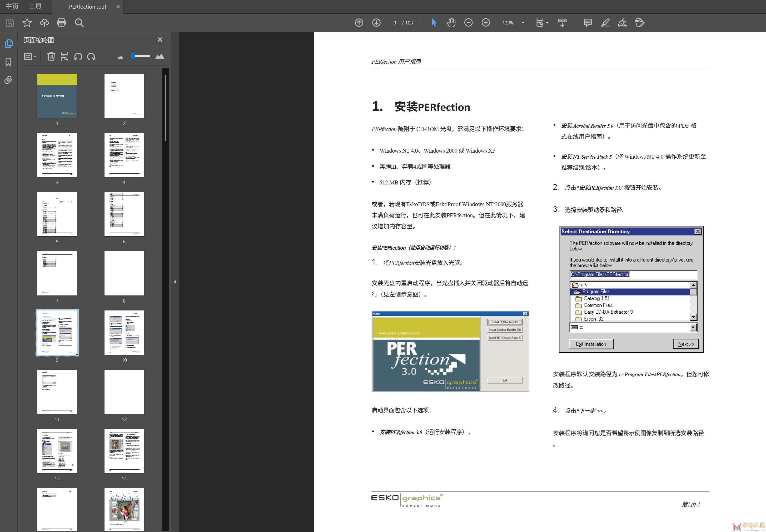The height and width of the screenshot is (532, 766).
Task: Zoom in with the plus icon
Action: coord(486,23)
